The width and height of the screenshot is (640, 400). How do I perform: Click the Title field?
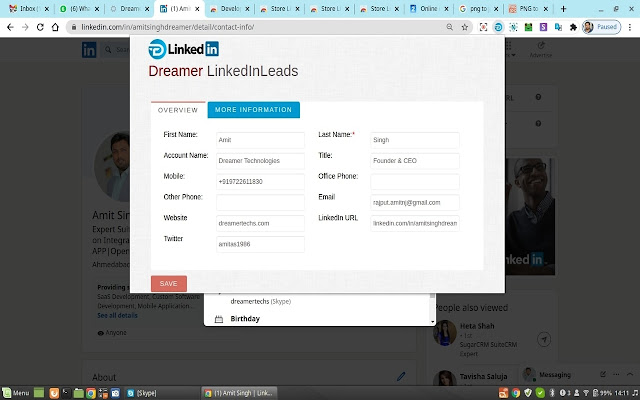[x=415, y=161]
